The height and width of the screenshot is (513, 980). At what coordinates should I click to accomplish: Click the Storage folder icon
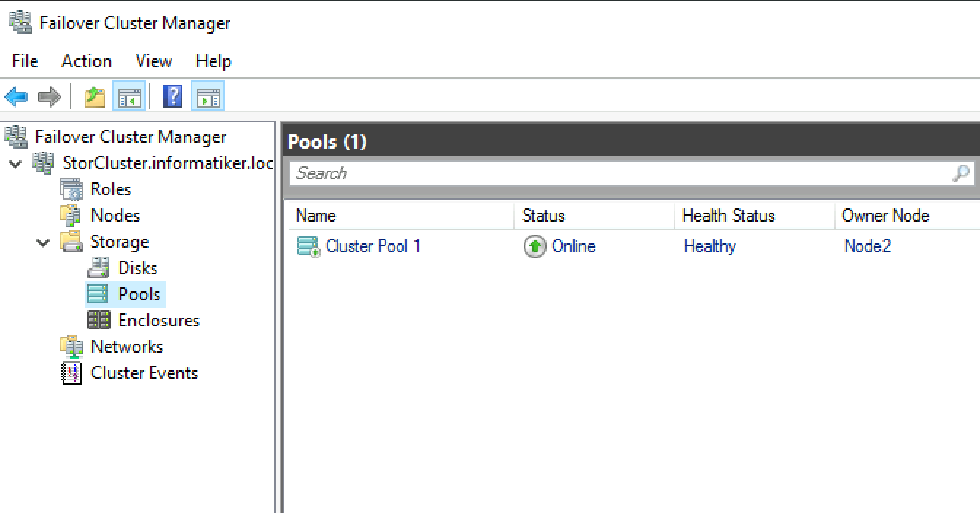click(x=71, y=242)
